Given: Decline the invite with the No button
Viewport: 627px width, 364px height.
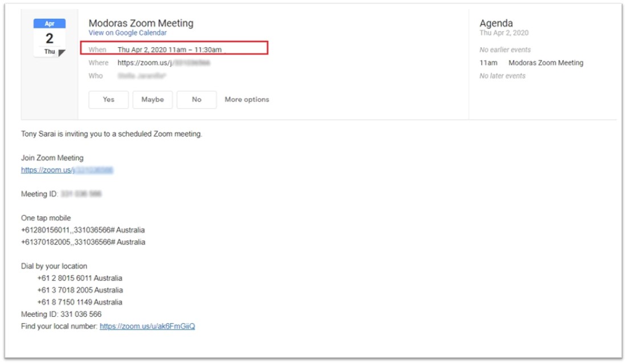Looking at the screenshot, I should click(196, 100).
